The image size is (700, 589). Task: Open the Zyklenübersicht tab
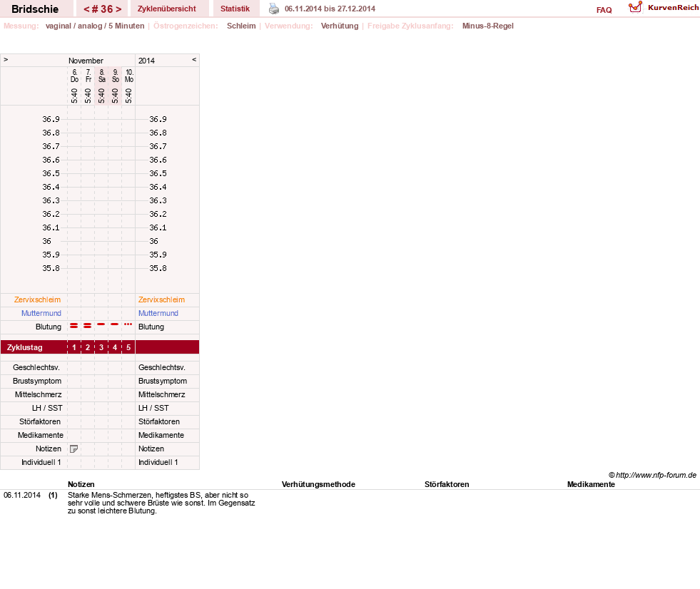[x=166, y=9]
